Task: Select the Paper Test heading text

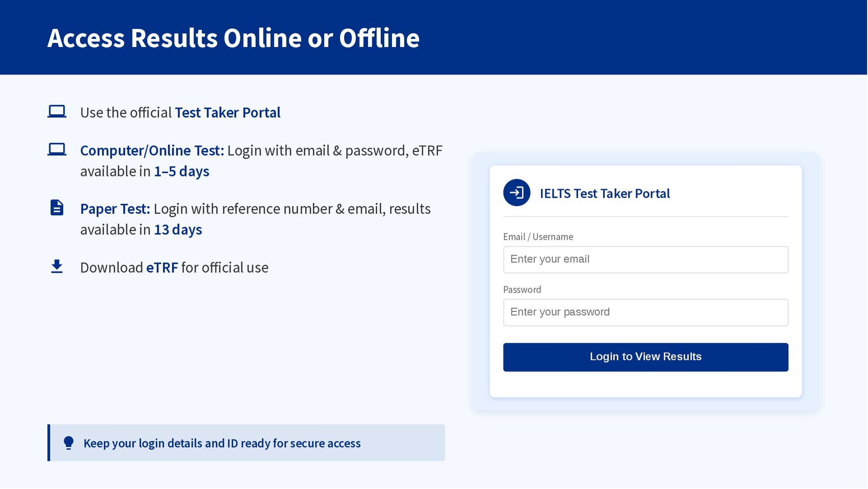Action: click(115, 209)
